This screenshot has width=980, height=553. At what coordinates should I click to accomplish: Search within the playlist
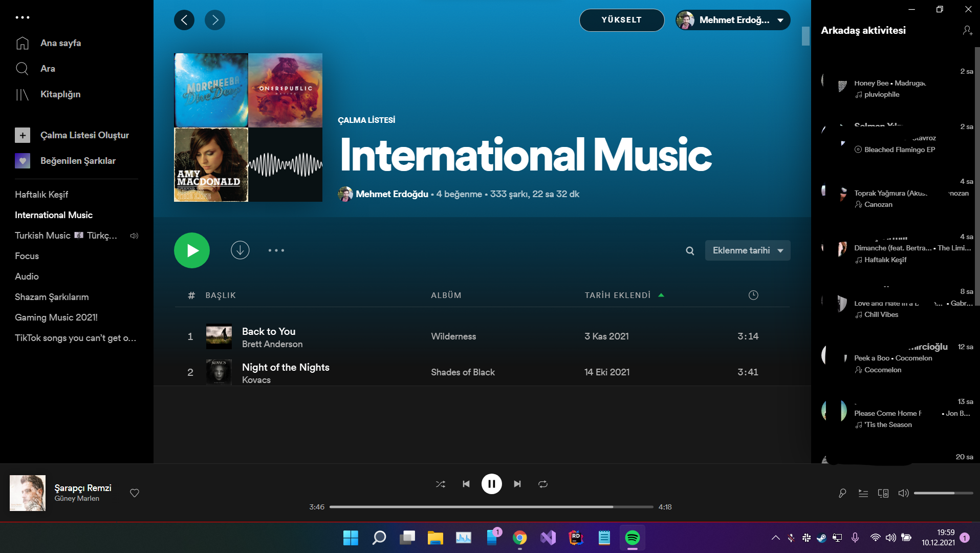690,251
